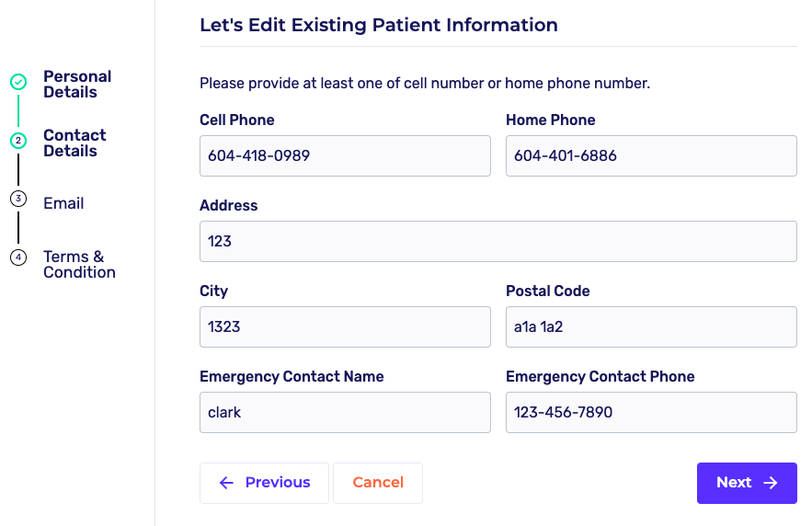Cancel editing patient information
This screenshot has width=812, height=526.
[x=378, y=483]
